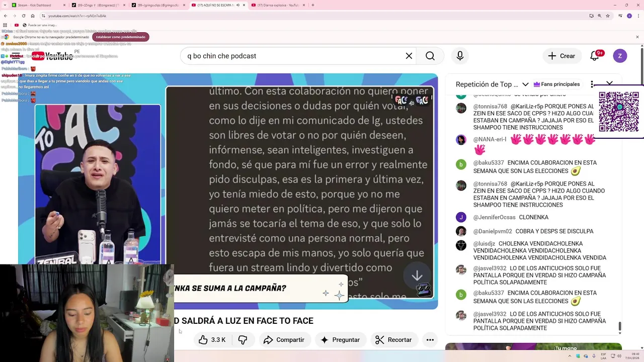Open the chat three-dot options menu
The image size is (644, 362).
pos(592,84)
